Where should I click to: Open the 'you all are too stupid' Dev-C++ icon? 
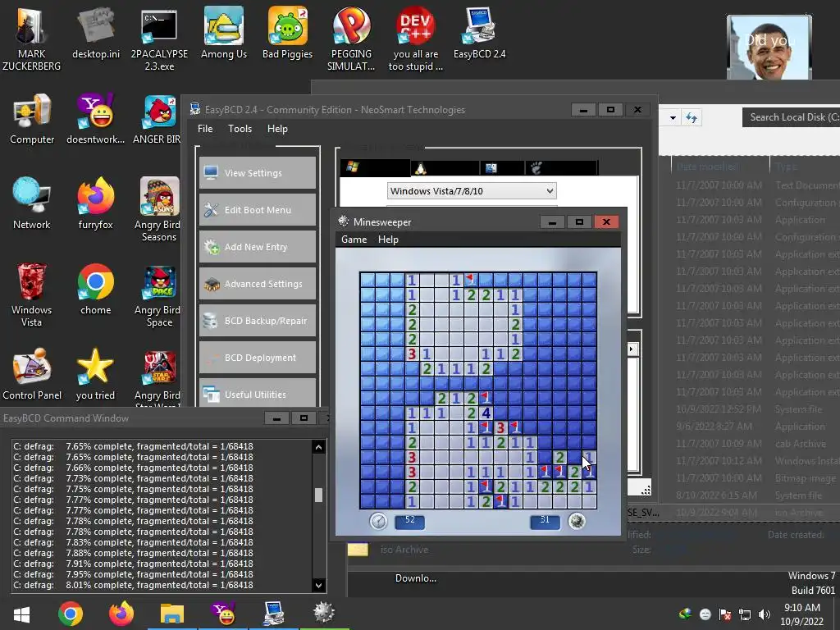[416, 38]
